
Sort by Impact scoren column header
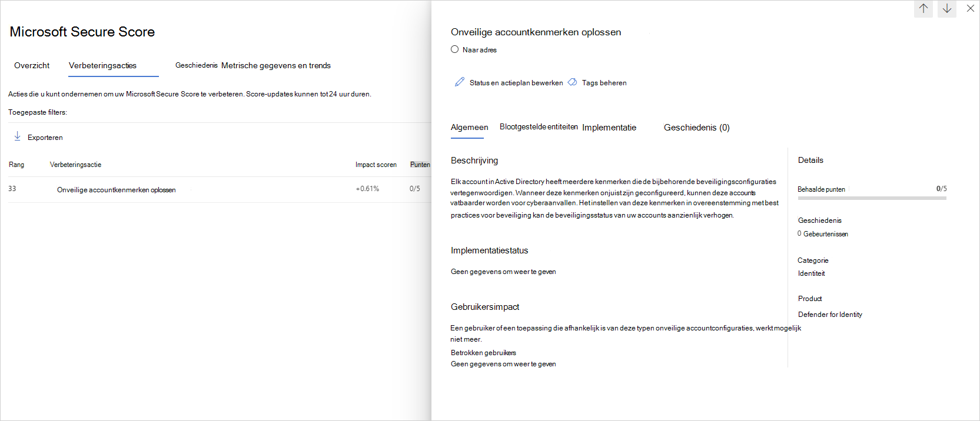(x=376, y=165)
